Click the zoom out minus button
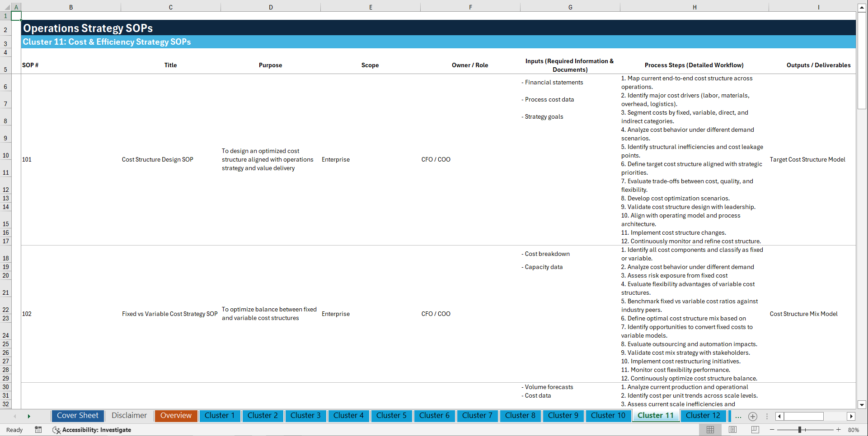 point(772,430)
